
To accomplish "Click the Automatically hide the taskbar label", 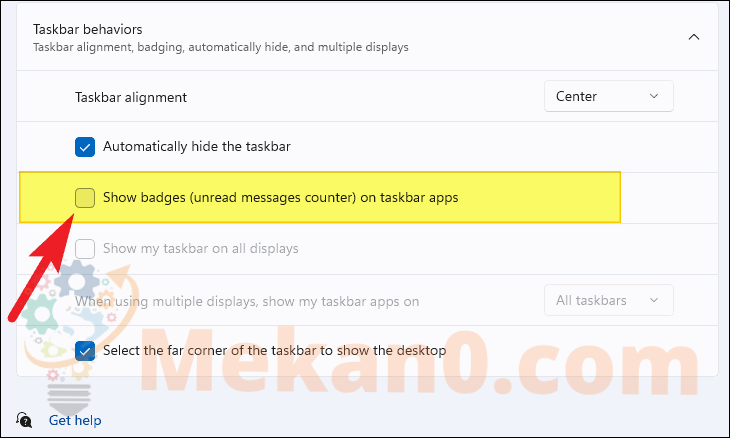I will click(x=197, y=147).
